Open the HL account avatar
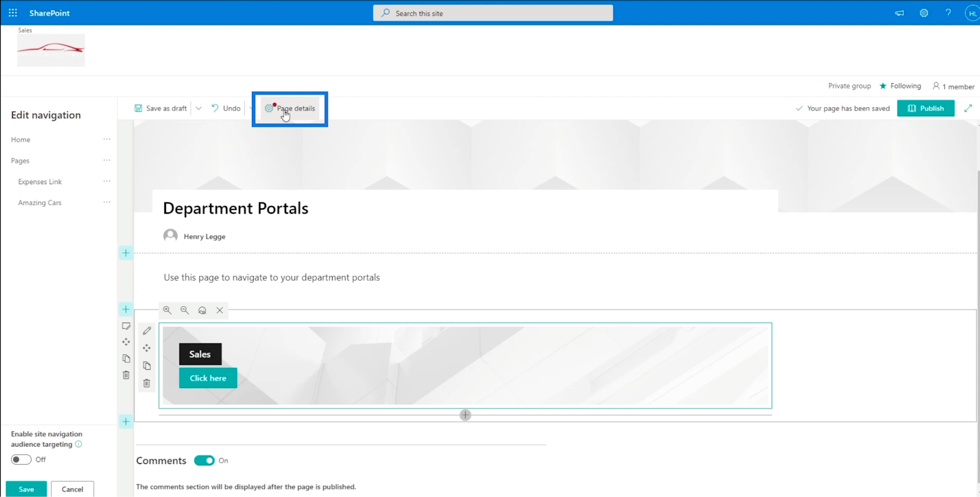This screenshot has width=980, height=497. 972,13
